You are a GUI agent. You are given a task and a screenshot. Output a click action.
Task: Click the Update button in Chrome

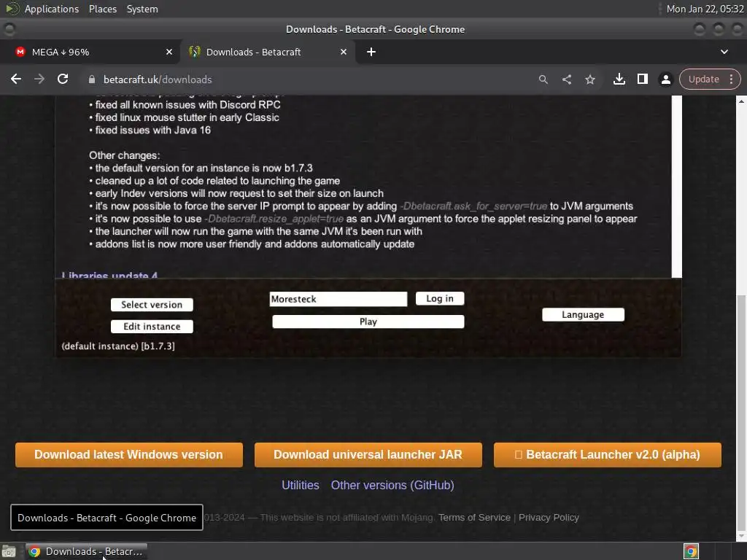[x=704, y=79]
